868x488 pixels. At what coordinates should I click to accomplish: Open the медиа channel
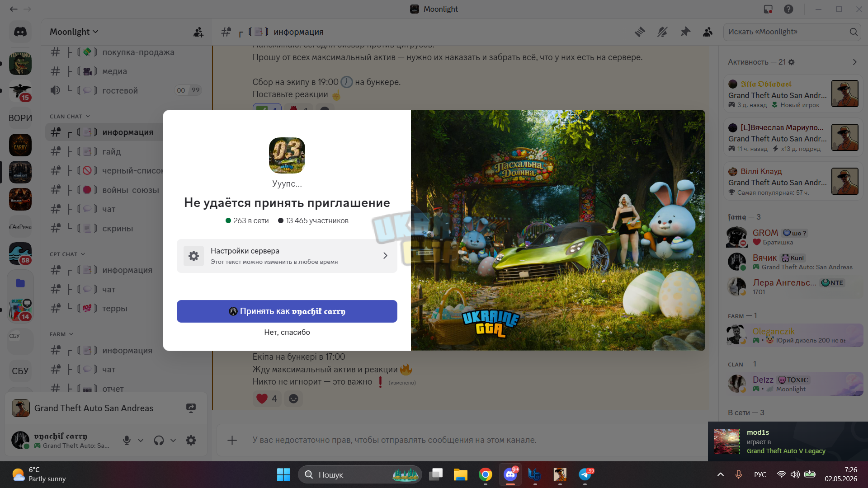pyautogui.click(x=126, y=71)
